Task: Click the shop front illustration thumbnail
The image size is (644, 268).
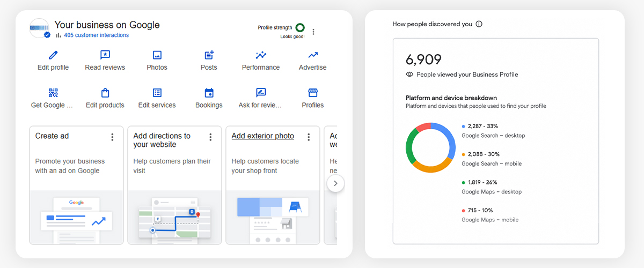Action: [x=273, y=217]
